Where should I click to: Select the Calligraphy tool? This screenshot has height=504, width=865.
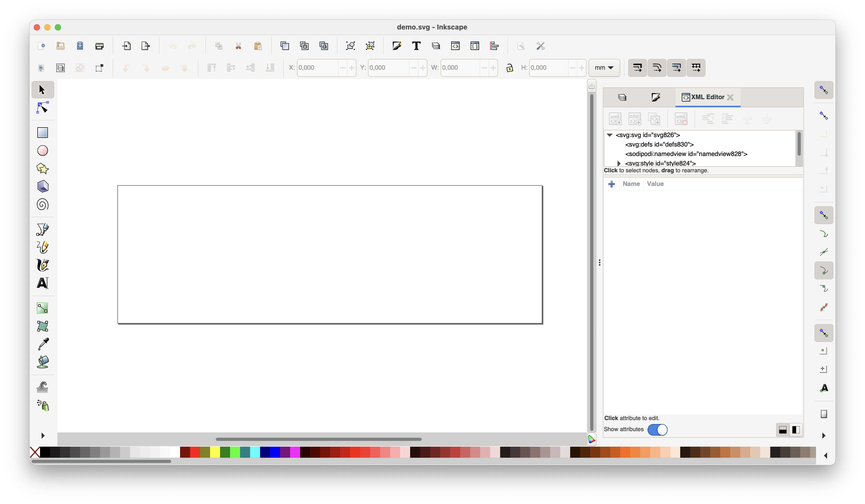pyautogui.click(x=42, y=265)
